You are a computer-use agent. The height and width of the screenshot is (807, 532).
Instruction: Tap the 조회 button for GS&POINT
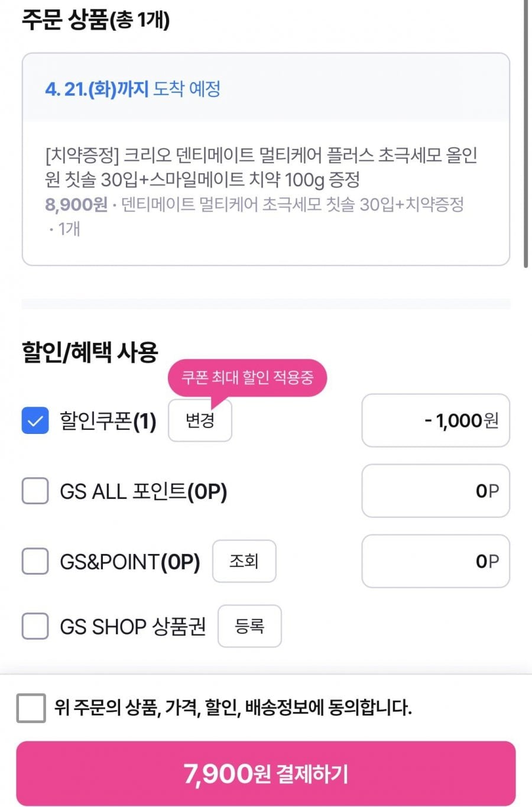tap(244, 561)
